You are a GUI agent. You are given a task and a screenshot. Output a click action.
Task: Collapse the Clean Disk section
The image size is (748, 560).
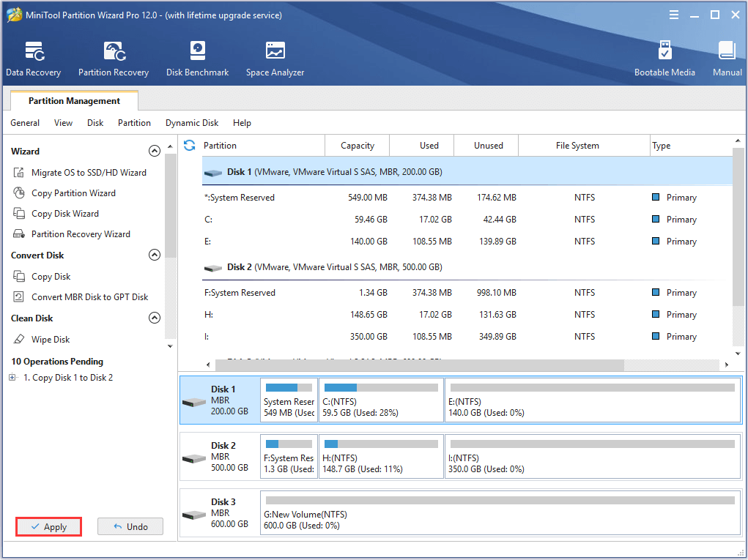click(x=155, y=318)
